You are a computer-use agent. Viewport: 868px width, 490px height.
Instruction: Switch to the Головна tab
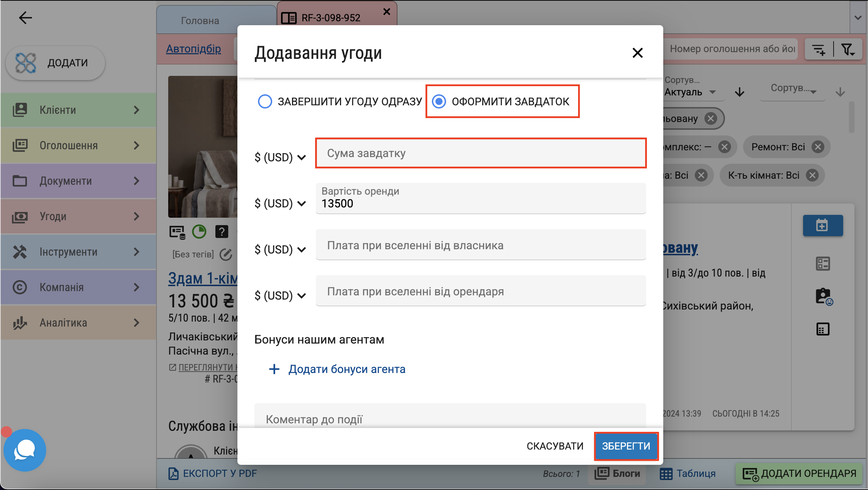point(200,21)
